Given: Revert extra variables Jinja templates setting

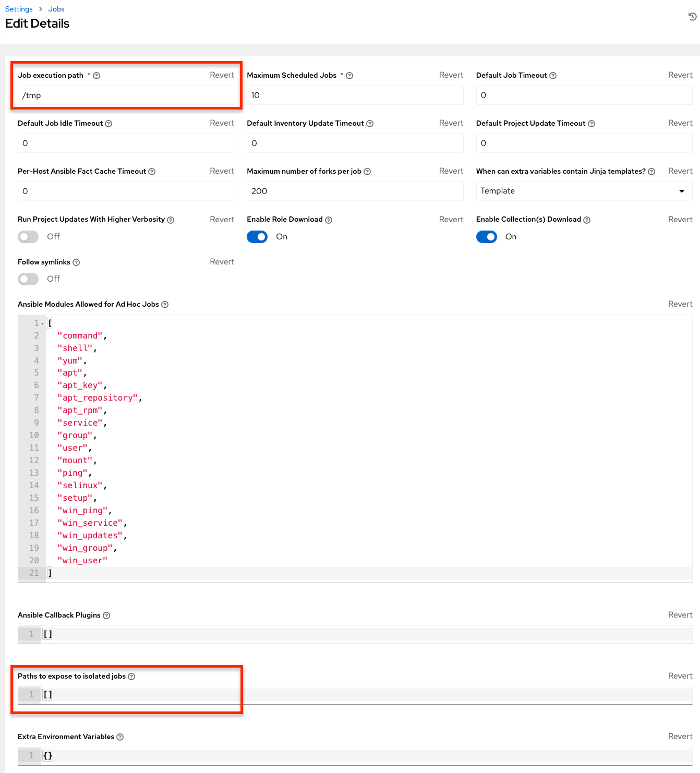Looking at the screenshot, I should point(680,171).
